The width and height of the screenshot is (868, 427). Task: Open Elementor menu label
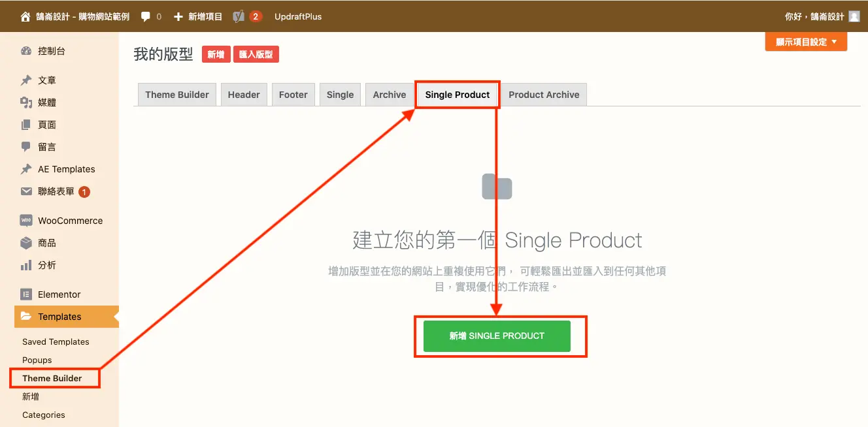tap(59, 294)
